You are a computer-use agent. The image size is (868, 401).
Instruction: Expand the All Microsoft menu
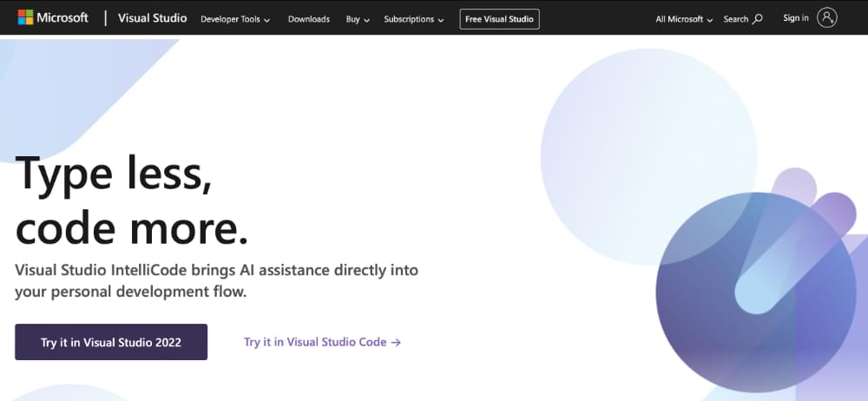click(684, 19)
